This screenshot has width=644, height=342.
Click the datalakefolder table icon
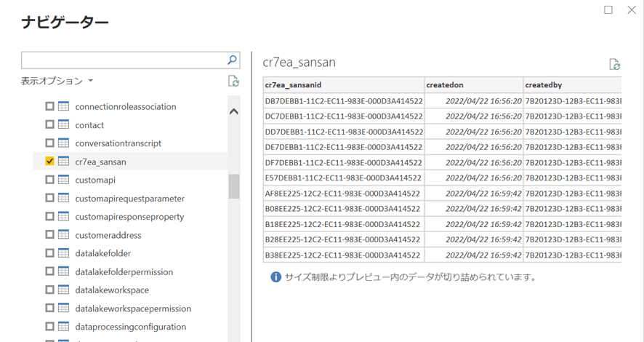64,253
